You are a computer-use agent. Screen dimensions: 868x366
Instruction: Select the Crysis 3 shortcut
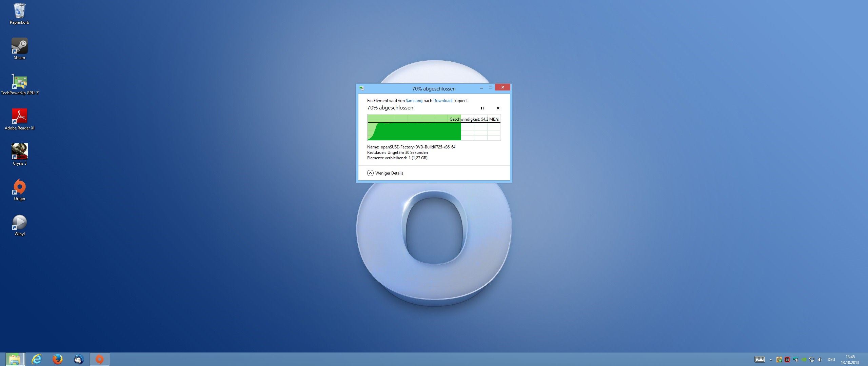19,154
